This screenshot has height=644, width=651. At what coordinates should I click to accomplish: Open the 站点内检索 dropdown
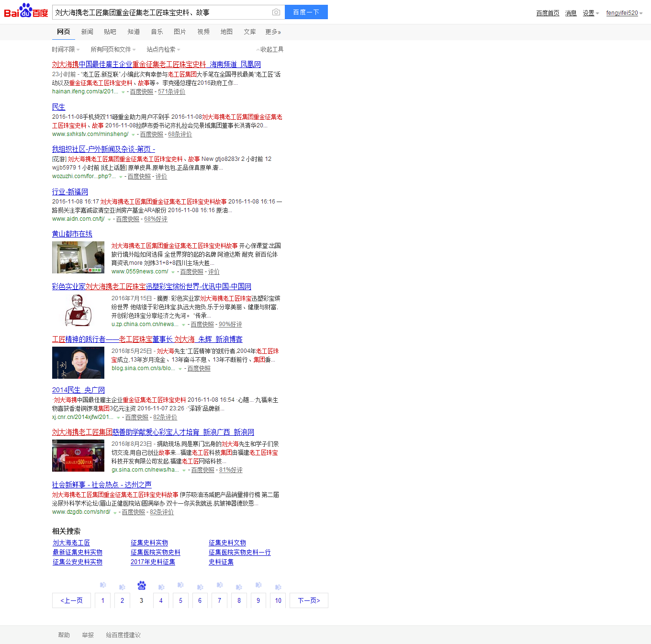pyautogui.click(x=163, y=49)
